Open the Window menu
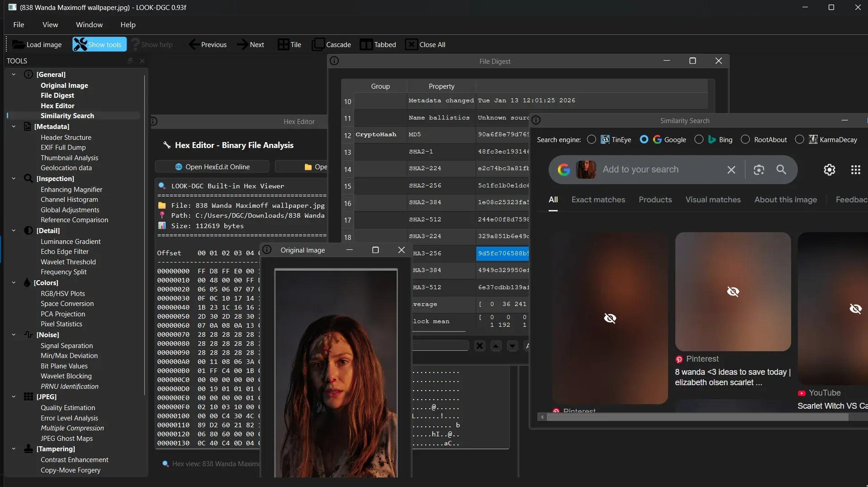 (89, 24)
